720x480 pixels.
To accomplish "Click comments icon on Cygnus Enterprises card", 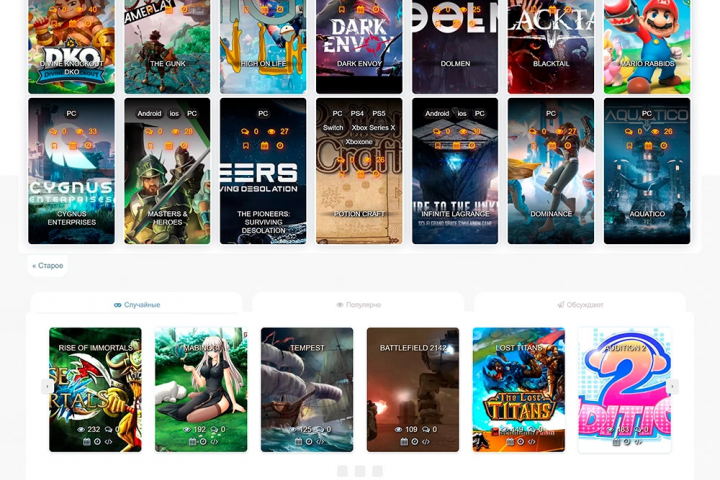I will coord(53,131).
